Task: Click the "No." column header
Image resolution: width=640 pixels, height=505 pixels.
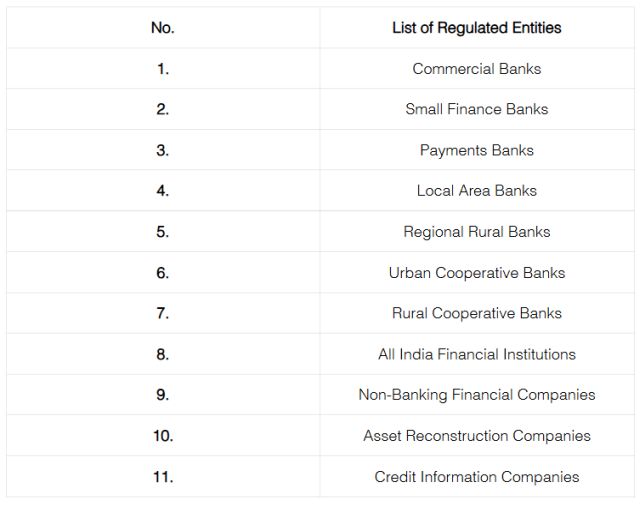Action: click(162, 28)
